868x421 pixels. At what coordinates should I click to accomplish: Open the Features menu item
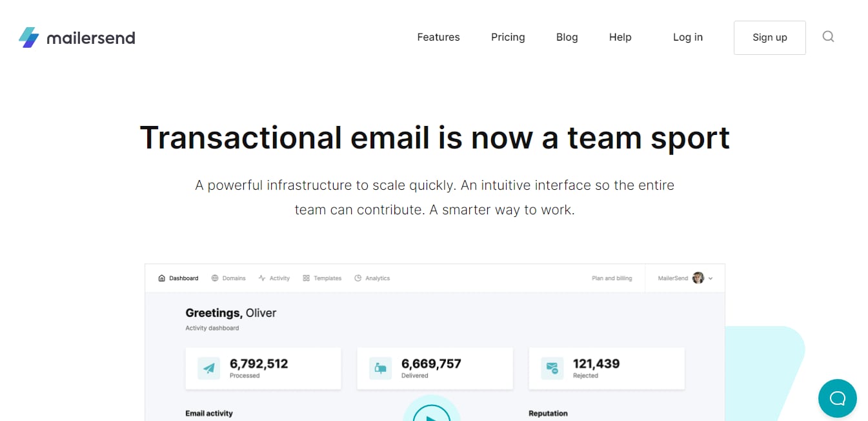coord(438,37)
